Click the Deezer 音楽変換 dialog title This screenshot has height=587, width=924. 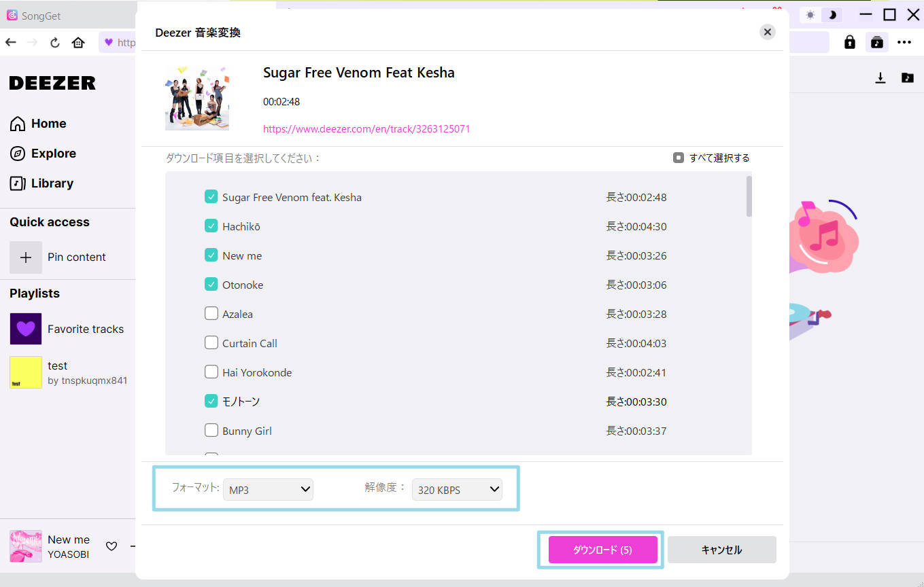coord(198,33)
